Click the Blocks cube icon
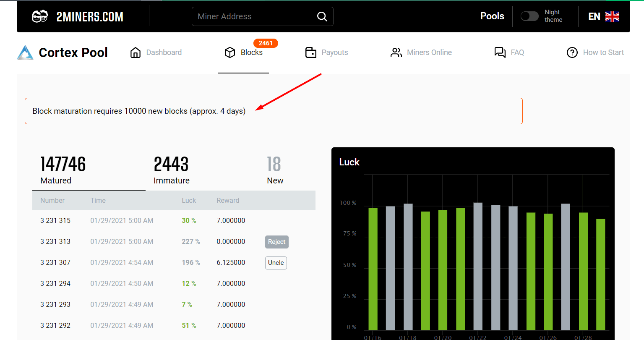 [230, 52]
